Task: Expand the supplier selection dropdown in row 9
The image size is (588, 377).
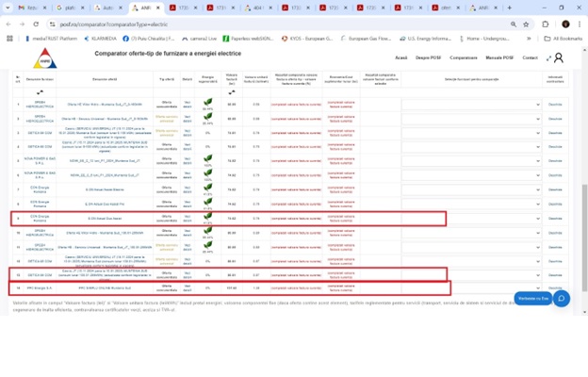Action: coord(471,219)
